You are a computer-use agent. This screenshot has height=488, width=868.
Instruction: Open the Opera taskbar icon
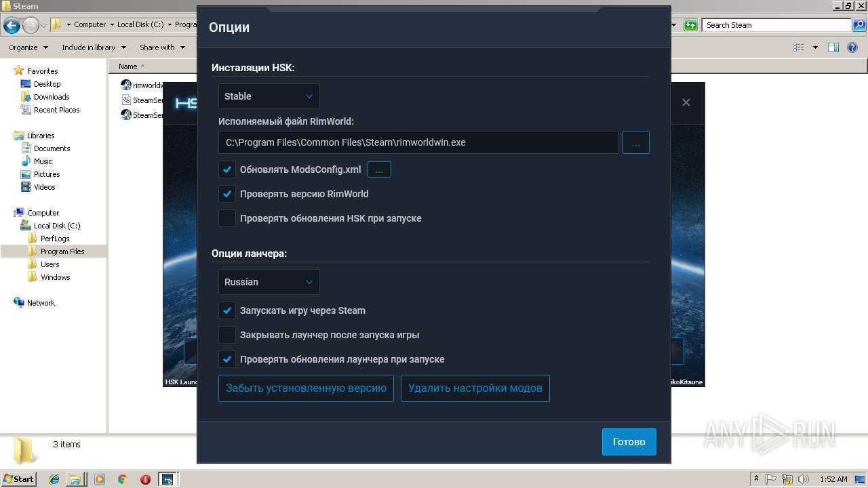pos(145,479)
